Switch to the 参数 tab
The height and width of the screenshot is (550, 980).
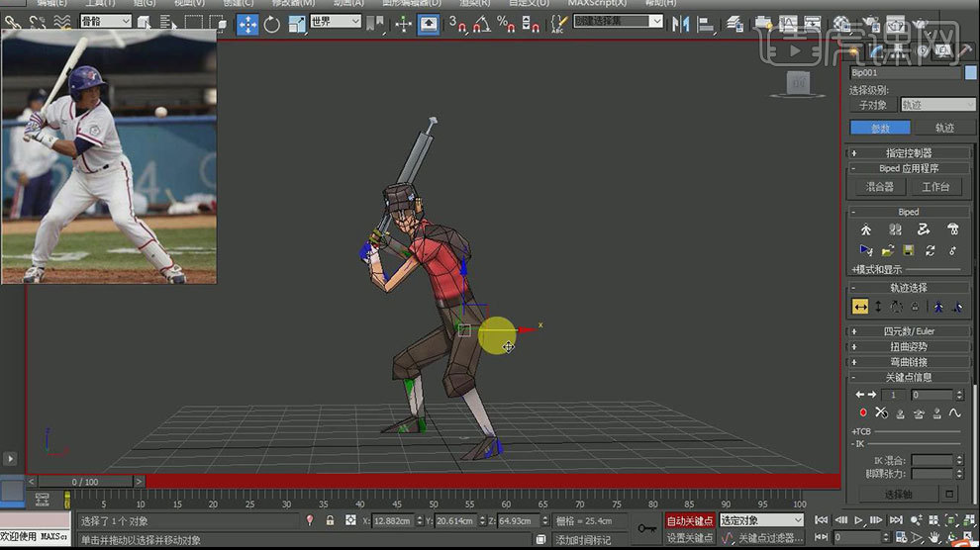point(880,128)
